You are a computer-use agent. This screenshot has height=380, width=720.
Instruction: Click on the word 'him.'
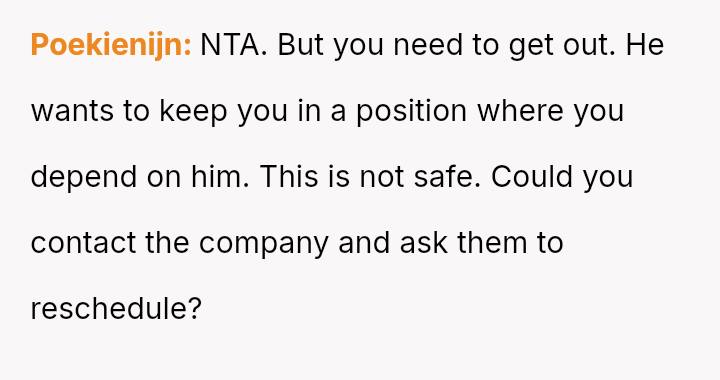coord(220,177)
